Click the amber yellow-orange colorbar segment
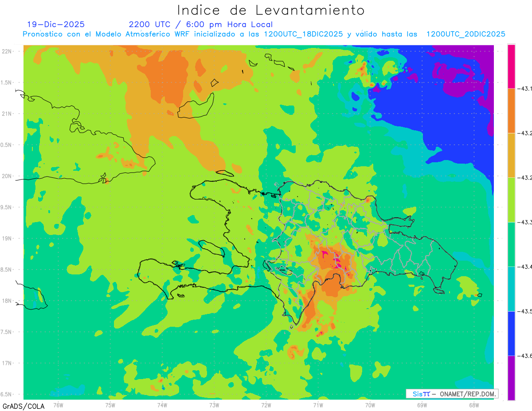The image size is (532, 411). pos(511,155)
